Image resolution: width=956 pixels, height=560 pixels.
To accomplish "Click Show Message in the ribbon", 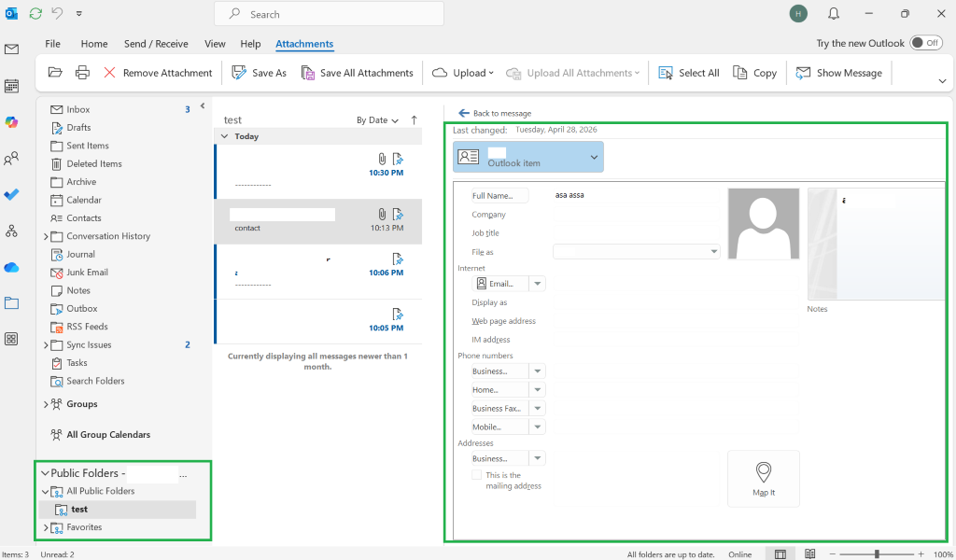I will coord(839,73).
